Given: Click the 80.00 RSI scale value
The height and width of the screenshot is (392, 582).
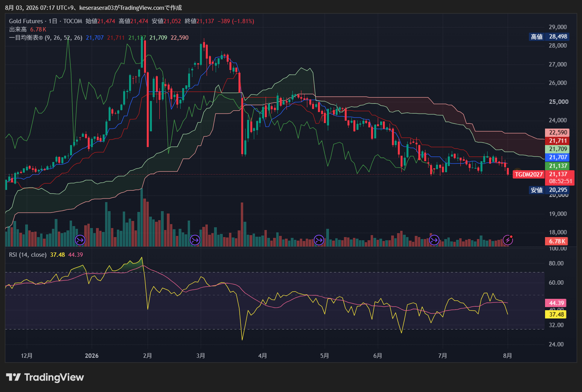Looking at the screenshot, I should (557, 263).
